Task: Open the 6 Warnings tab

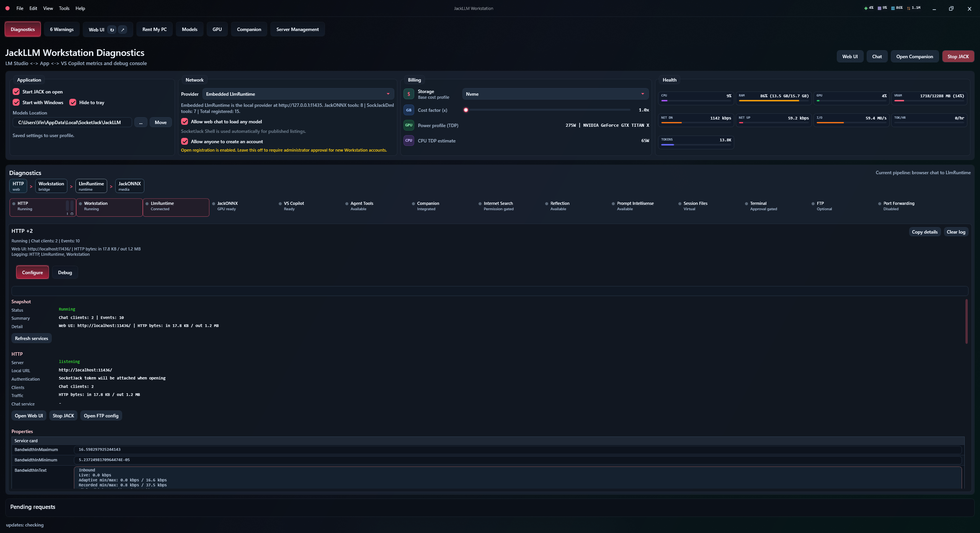Action: 62,29
